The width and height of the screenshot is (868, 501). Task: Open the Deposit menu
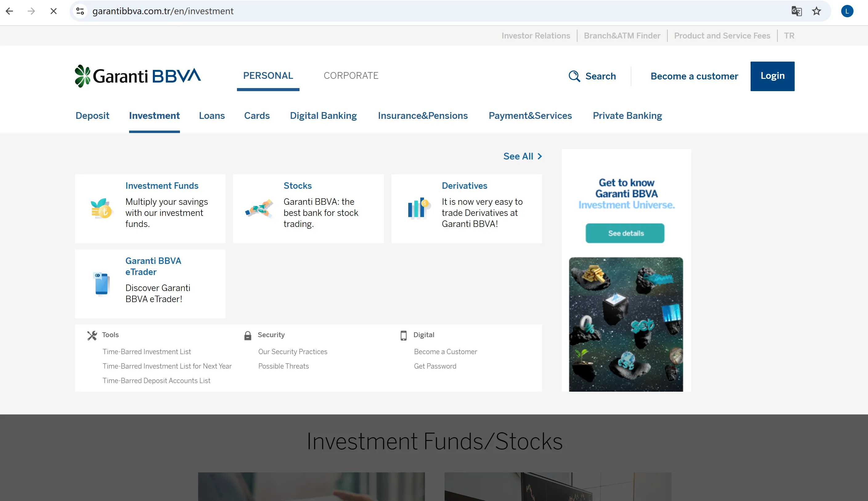(x=92, y=115)
